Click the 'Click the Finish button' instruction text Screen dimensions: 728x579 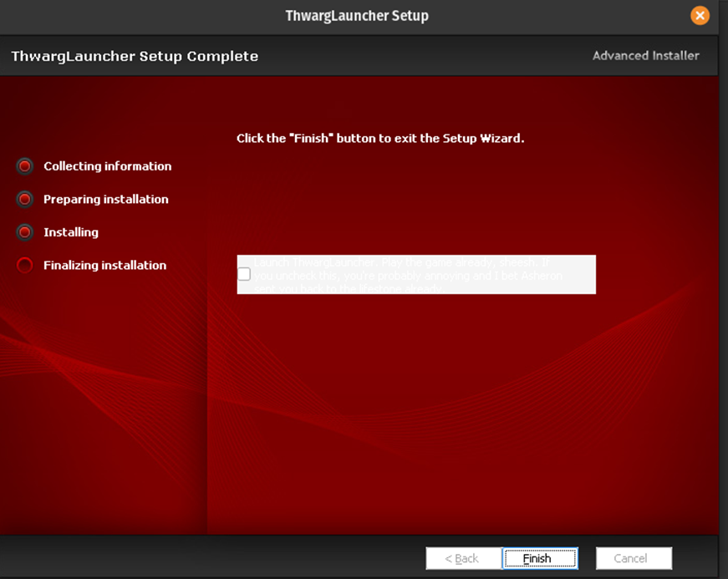[x=380, y=139]
